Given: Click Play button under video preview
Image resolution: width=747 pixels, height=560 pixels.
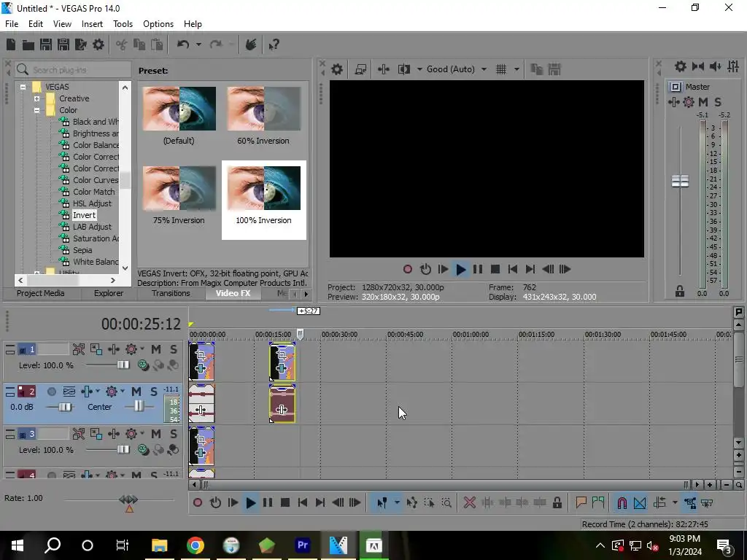Looking at the screenshot, I should [x=460, y=270].
